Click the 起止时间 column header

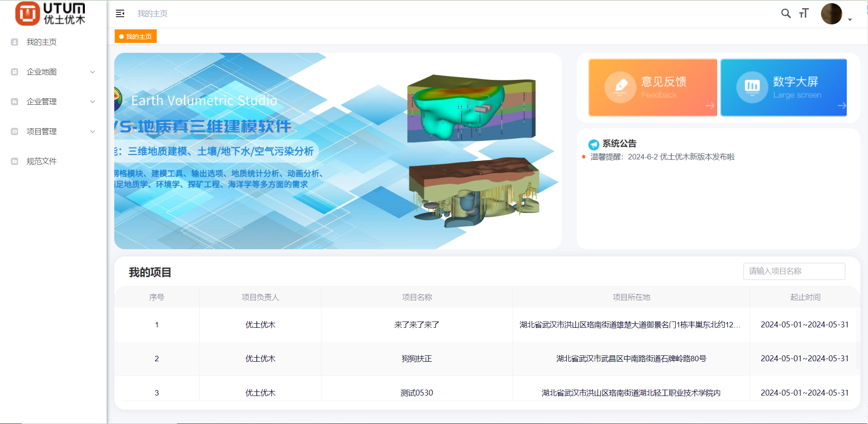(x=805, y=297)
